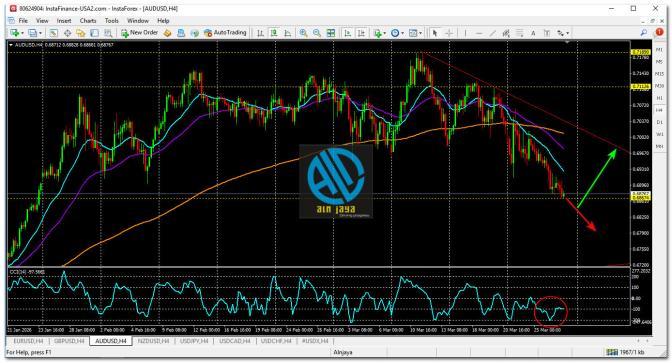
Task: Select the D1 timeframe button
Action: (x=660, y=122)
